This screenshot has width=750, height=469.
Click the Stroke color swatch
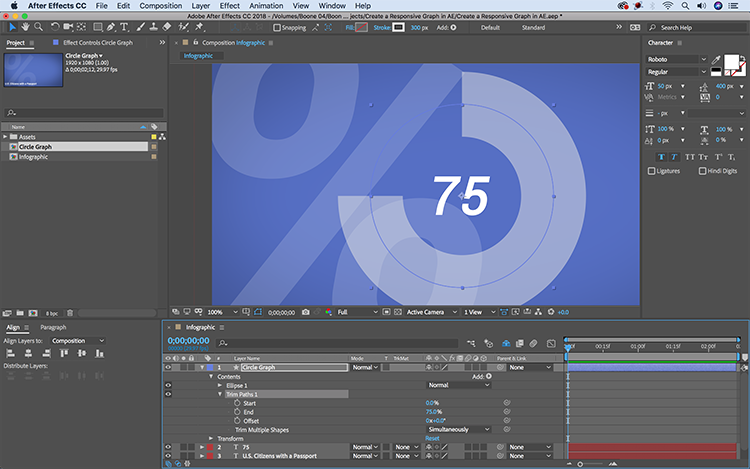pos(398,28)
